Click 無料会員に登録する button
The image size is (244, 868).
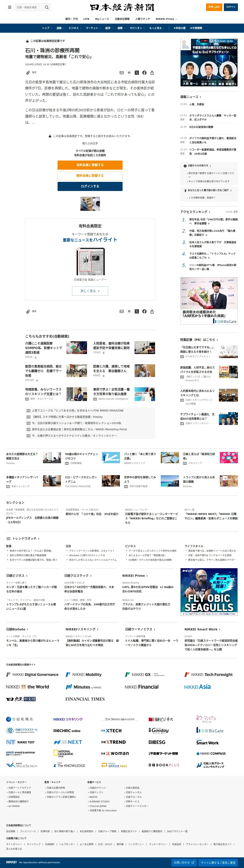[90, 176]
